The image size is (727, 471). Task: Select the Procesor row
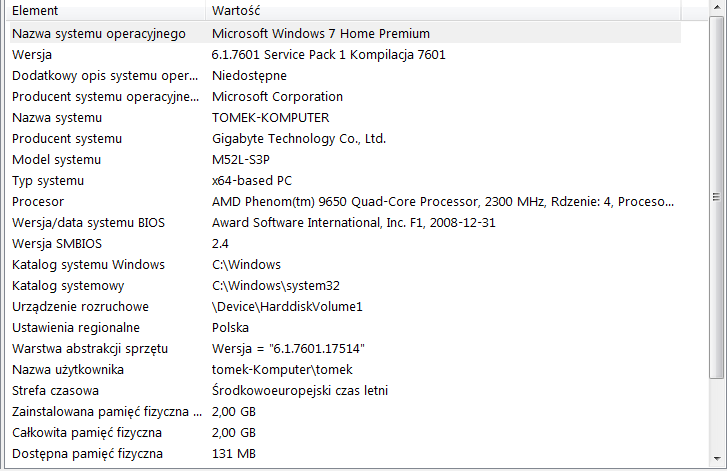tap(345, 202)
